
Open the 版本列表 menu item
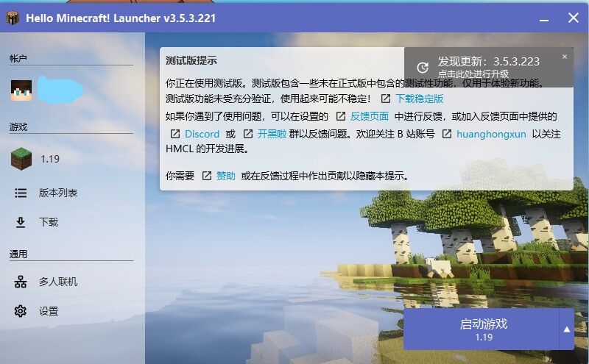click(x=58, y=193)
